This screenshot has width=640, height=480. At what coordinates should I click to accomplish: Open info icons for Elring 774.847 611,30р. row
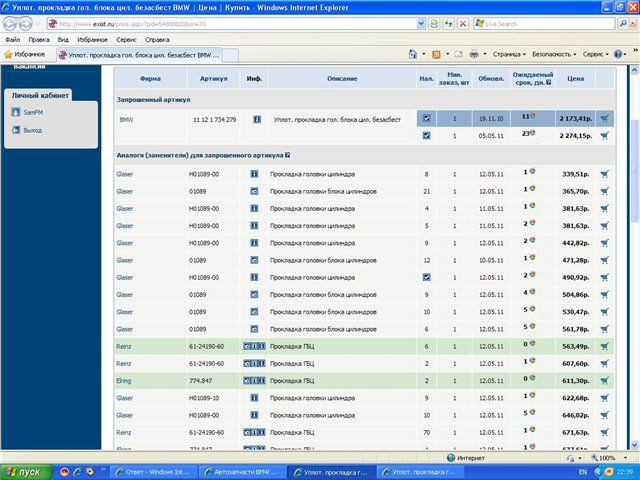point(254,381)
